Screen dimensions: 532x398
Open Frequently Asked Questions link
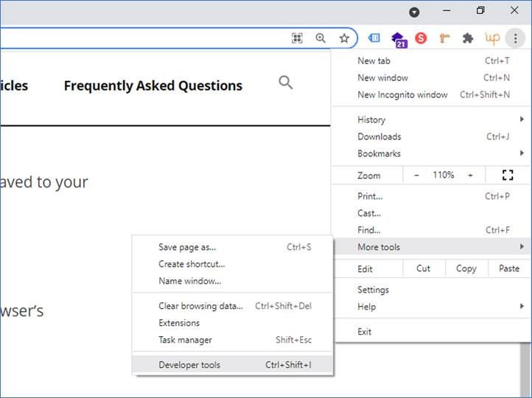point(153,86)
